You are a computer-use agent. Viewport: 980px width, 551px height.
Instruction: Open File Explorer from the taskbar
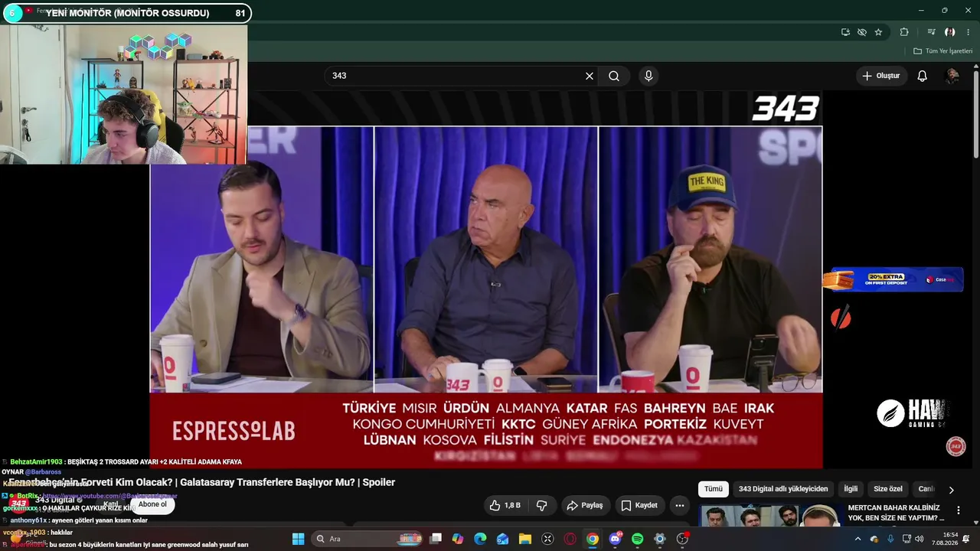(525, 539)
